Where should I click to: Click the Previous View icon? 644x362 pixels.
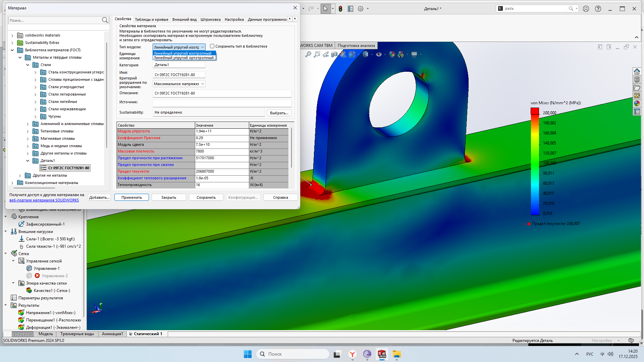(326, 54)
